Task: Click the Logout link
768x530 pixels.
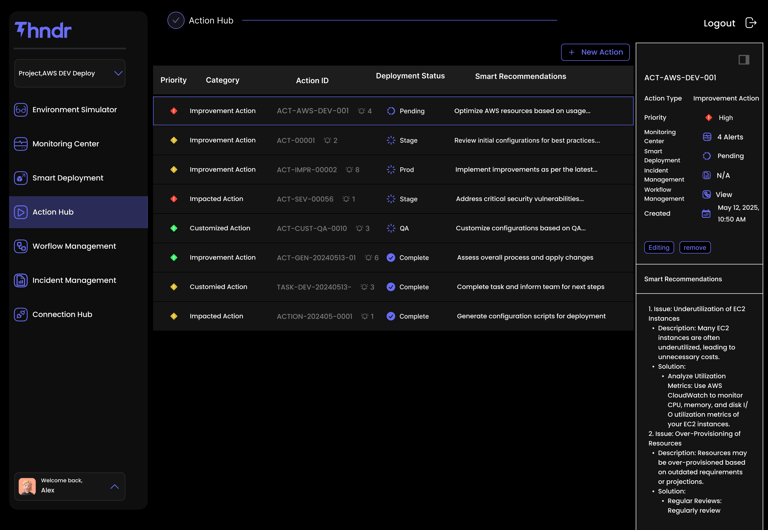Action: point(719,23)
